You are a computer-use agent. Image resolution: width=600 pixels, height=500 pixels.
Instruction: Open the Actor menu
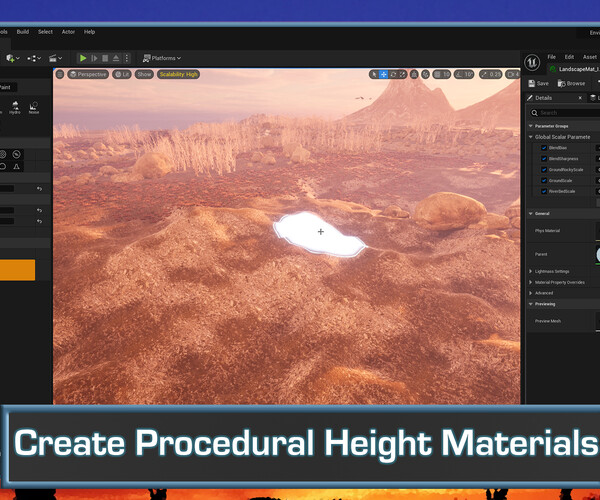tap(68, 32)
